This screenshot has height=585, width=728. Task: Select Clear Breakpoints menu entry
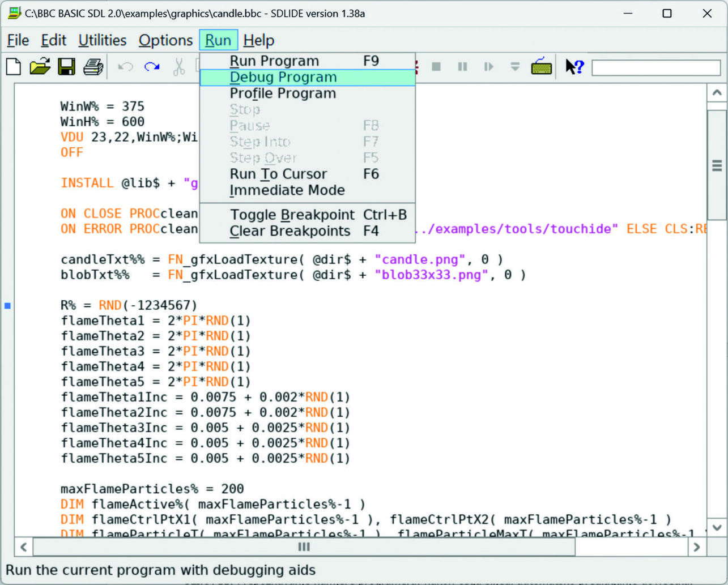pos(308,231)
